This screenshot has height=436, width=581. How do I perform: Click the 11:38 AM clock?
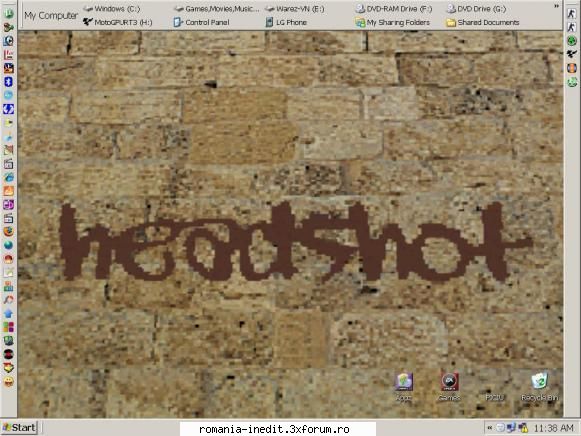(554, 428)
